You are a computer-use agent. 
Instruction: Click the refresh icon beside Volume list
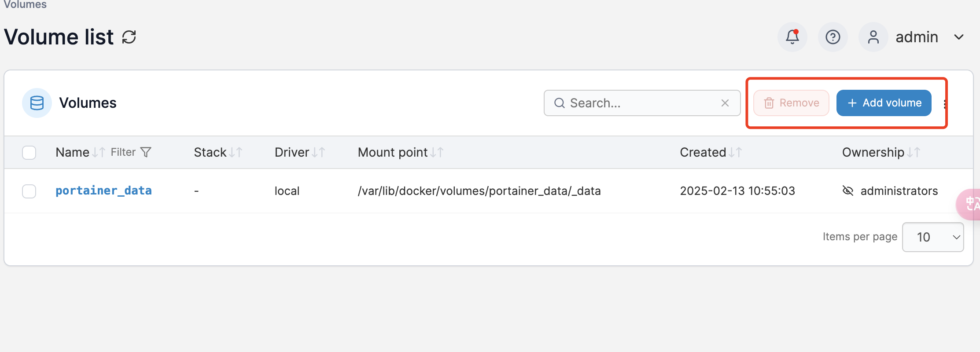(129, 37)
